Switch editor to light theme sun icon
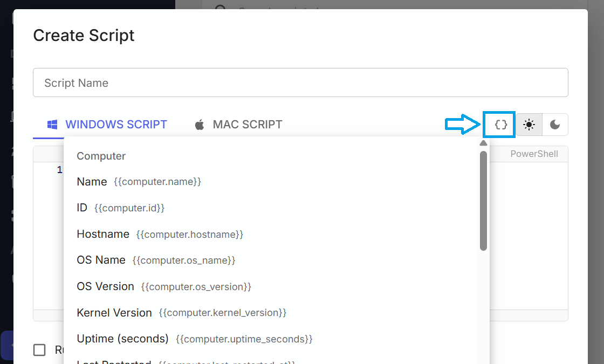The height and width of the screenshot is (364, 604). pyautogui.click(x=529, y=125)
